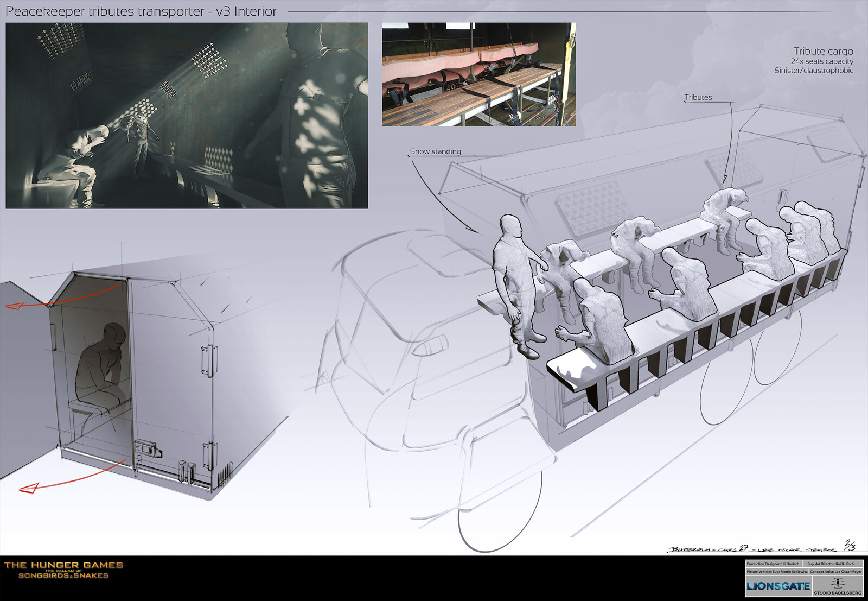
Task: Click the 'Tribute cargo' heading
Action: pyautogui.click(x=823, y=51)
